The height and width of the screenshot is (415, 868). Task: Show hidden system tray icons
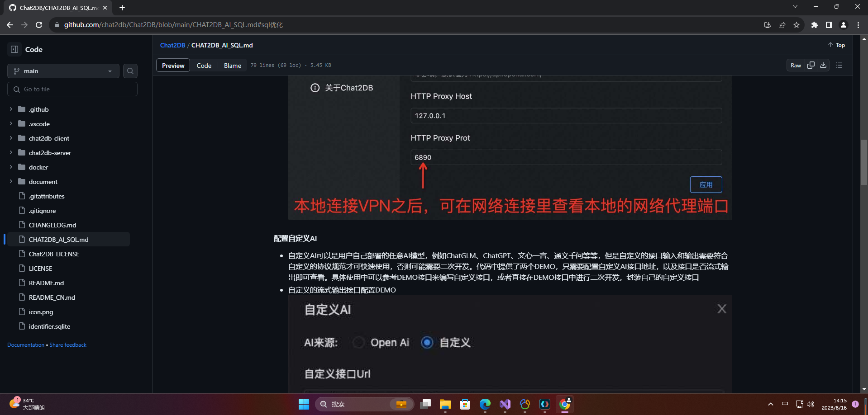tap(771, 404)
